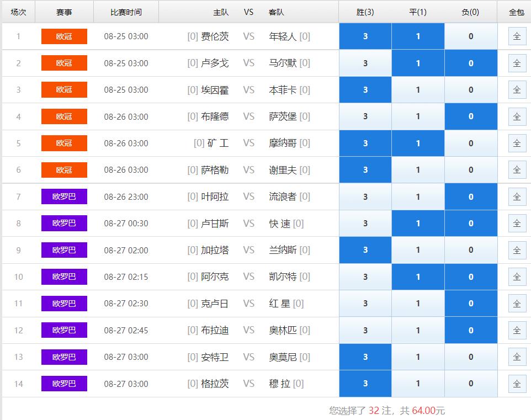Toggle loss (0) for match 1 费伦茨
This screenshot has width=531, height=420.
(x=471, y=36)
